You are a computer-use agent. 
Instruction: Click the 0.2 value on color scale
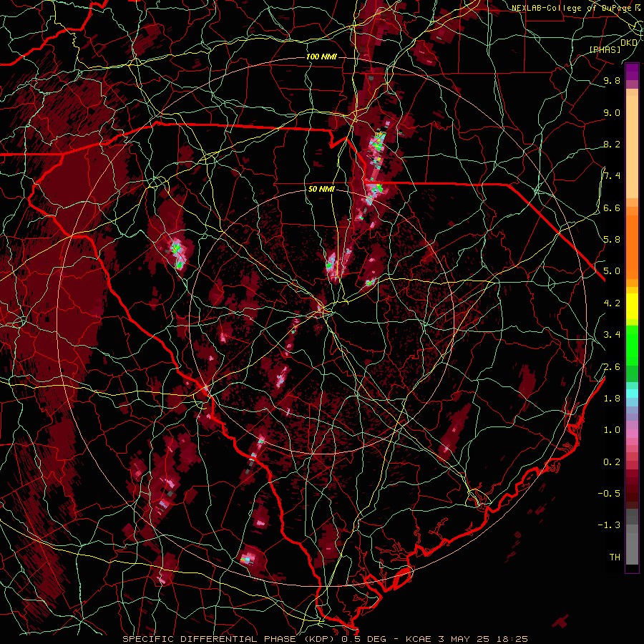[x=612, y=462]
